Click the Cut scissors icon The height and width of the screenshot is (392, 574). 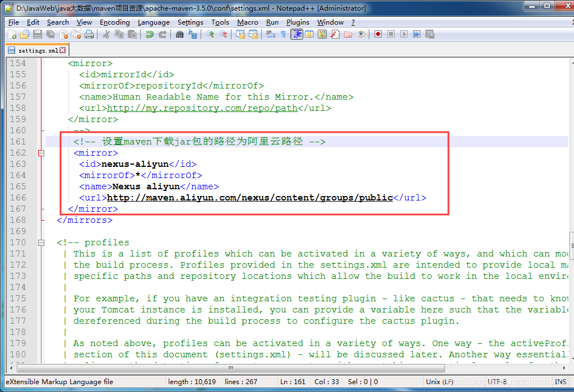click(107, 34)
